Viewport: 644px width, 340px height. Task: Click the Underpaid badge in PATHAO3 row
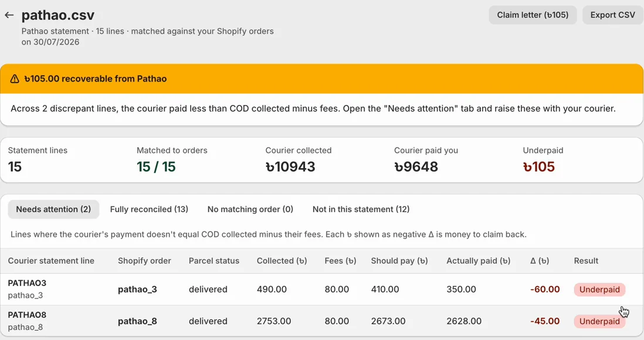[599, 290]
